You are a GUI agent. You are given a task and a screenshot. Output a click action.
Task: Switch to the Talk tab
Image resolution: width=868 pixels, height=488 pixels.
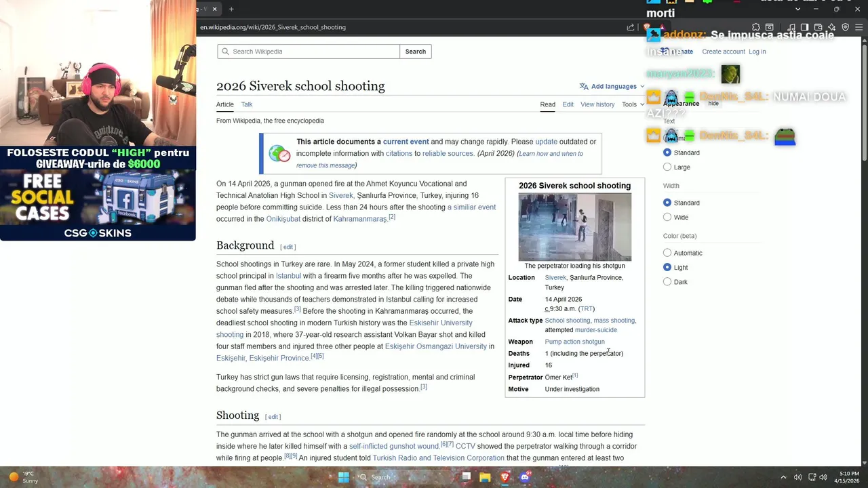click(x=247, y=104)
